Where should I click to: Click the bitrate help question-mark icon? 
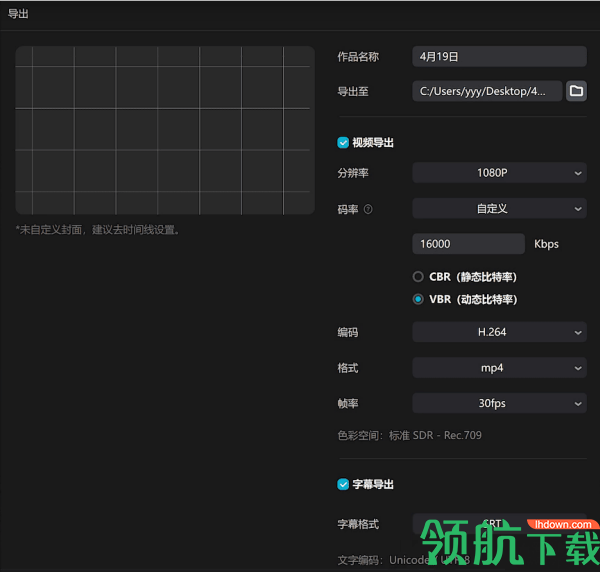click(368, 209)
